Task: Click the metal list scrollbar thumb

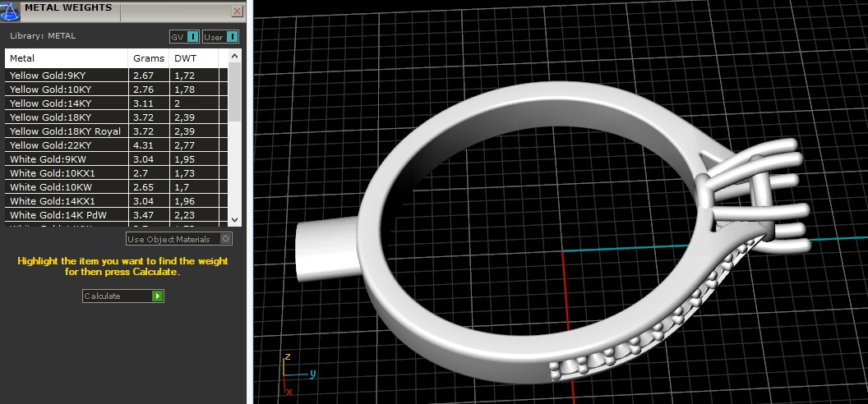Action: [235, 92]
